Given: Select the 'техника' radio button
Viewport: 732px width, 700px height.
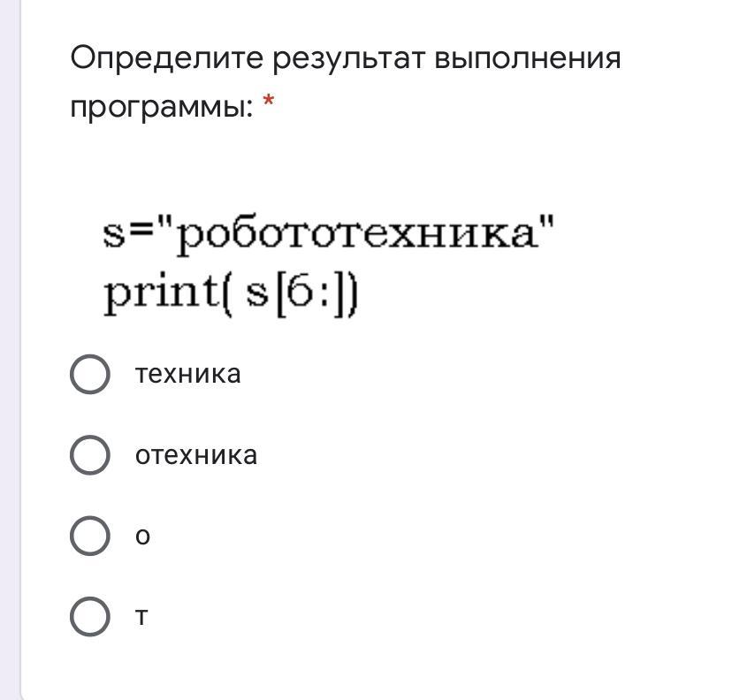Looking at the screenshot, I should pyautogui.click(x=89, y=374).
